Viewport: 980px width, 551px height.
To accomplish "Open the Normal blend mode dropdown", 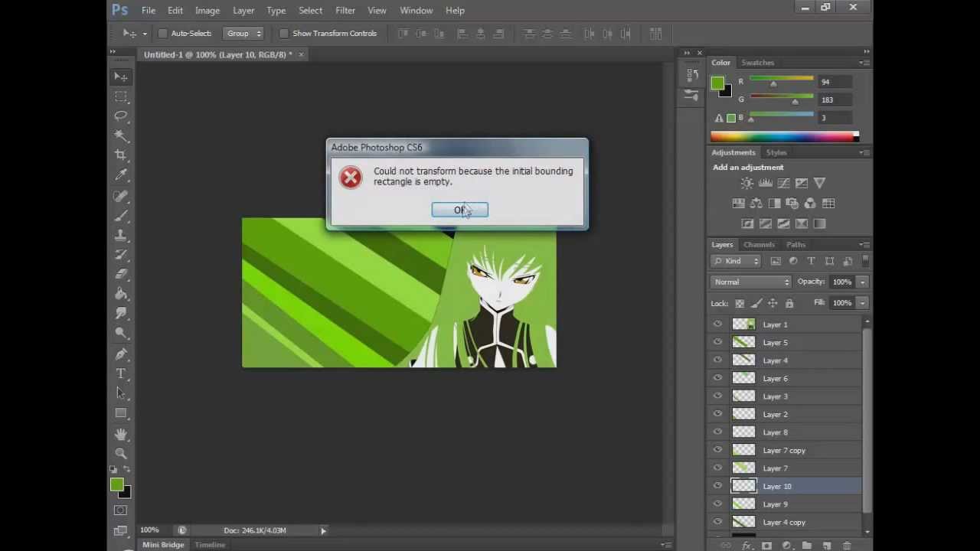I will tap(750, 282).
